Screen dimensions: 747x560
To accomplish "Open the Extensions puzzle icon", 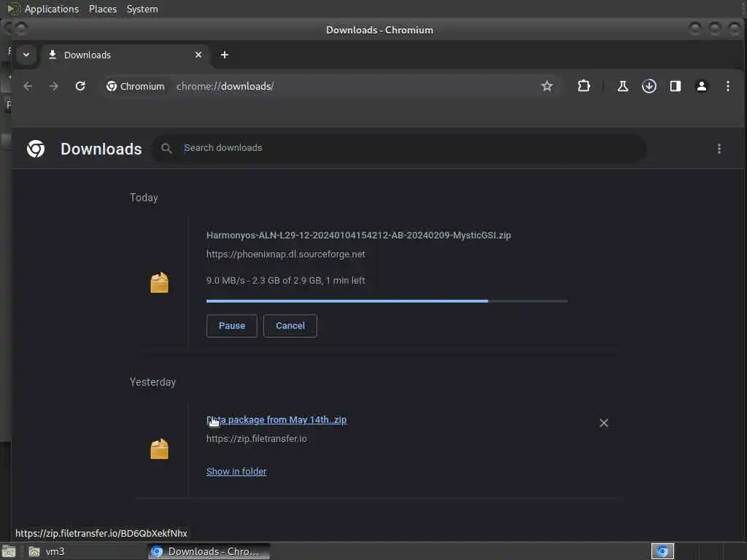I will pos(584,86).
